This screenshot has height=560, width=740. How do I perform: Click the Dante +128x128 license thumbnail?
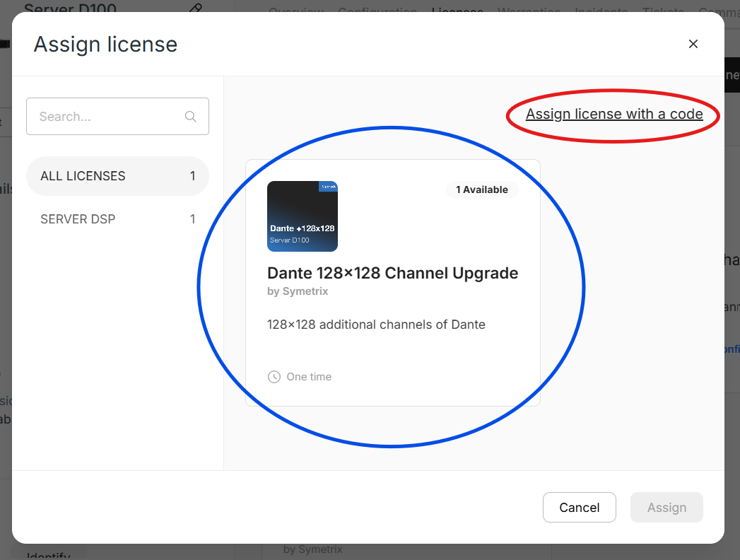(303, 216)
